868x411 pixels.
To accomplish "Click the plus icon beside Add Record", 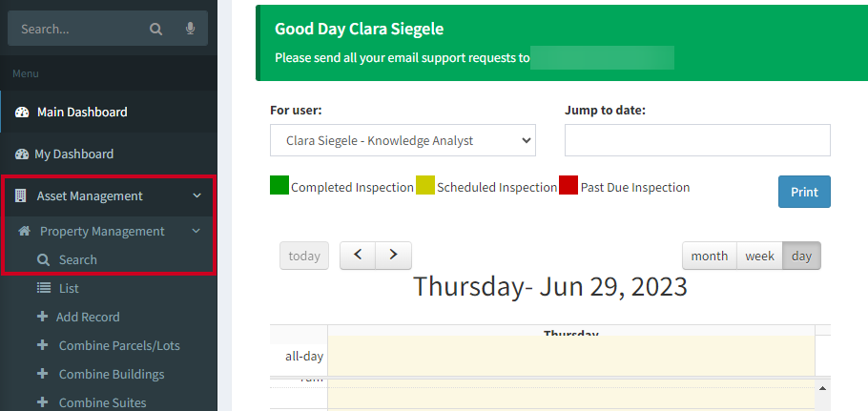I will tap(42, 317).
